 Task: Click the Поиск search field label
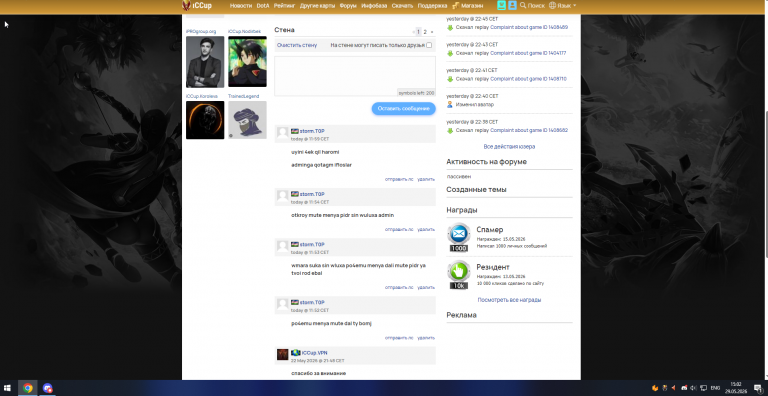tap(536, 5)
